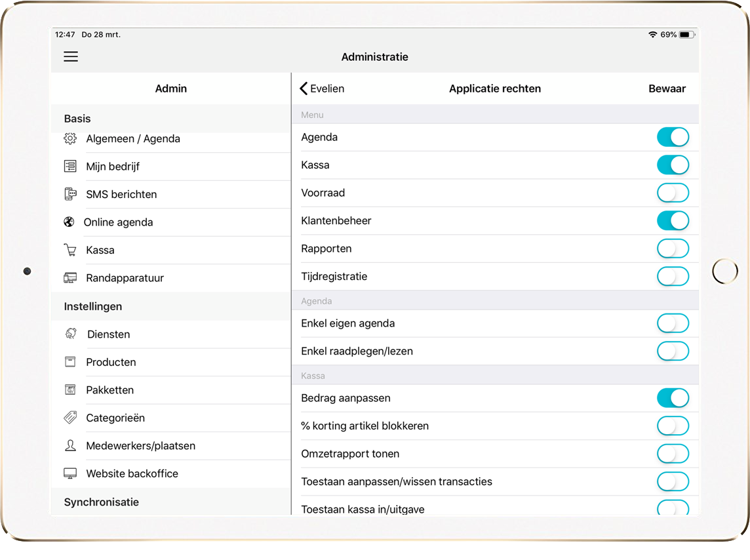This screenshot has width=750, height=560.
Task: Click the Voorraad row label
Action: pyautogui.click(x=323, y=193)
